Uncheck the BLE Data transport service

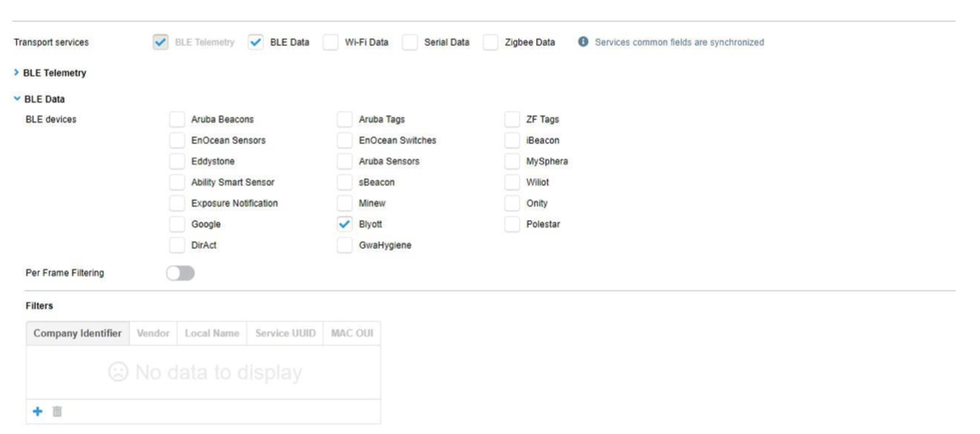[x=257, y=42]
